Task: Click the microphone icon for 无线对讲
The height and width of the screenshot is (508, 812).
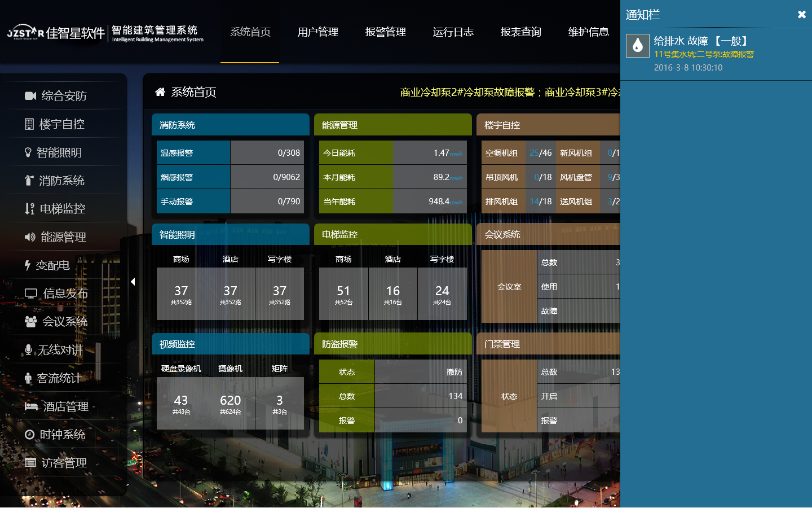Action: [x=28, y=350]
